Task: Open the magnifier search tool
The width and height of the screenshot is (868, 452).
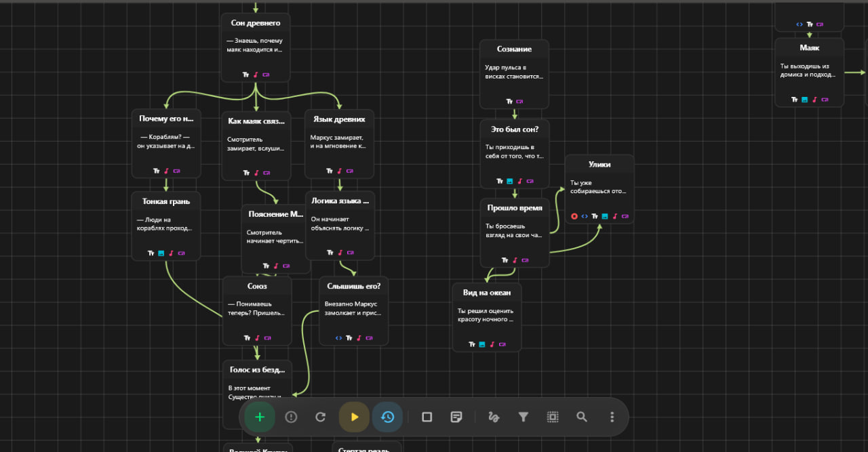Action: [582, 417]
